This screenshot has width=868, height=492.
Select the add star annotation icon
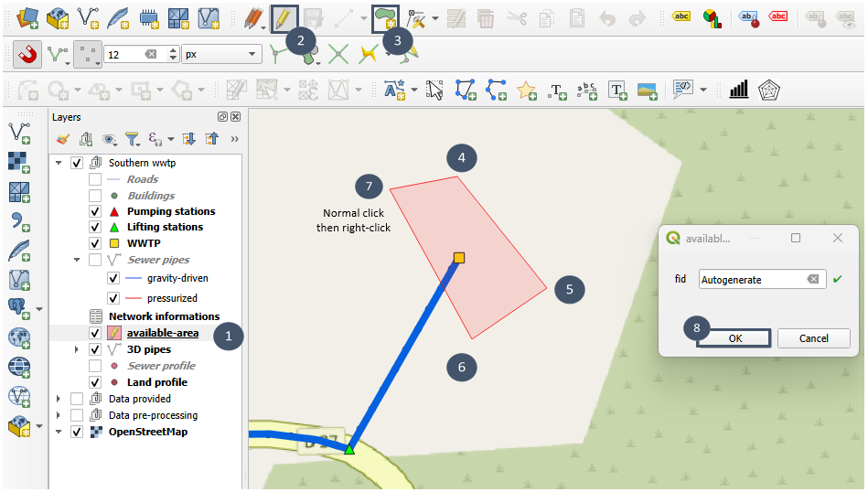coord(526,90)
